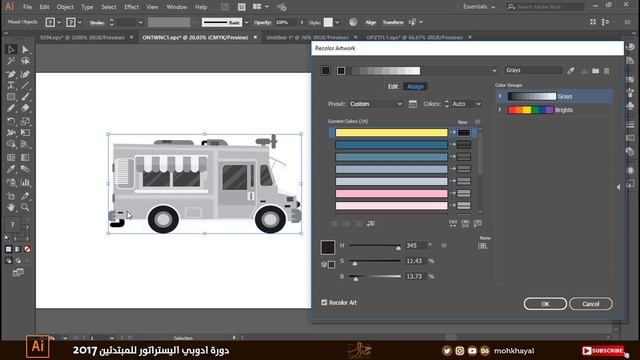Viewport: 640px width, 360px height.
Task: Open the Colors Auto dropdown
Action: (466, 104)
